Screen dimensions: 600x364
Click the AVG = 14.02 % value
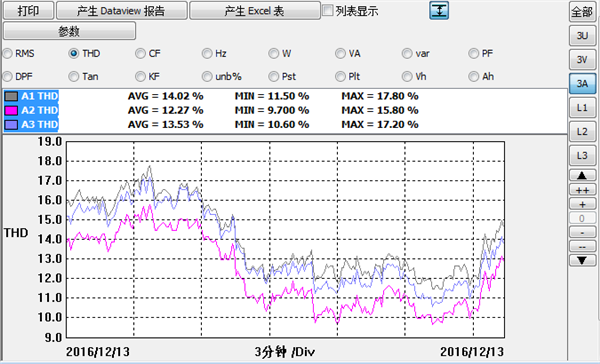(165, 96)
